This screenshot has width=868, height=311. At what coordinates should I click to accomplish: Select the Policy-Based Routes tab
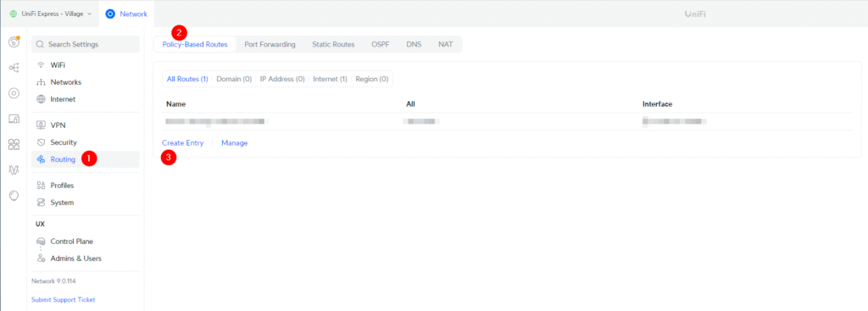[x=195, y=44]
